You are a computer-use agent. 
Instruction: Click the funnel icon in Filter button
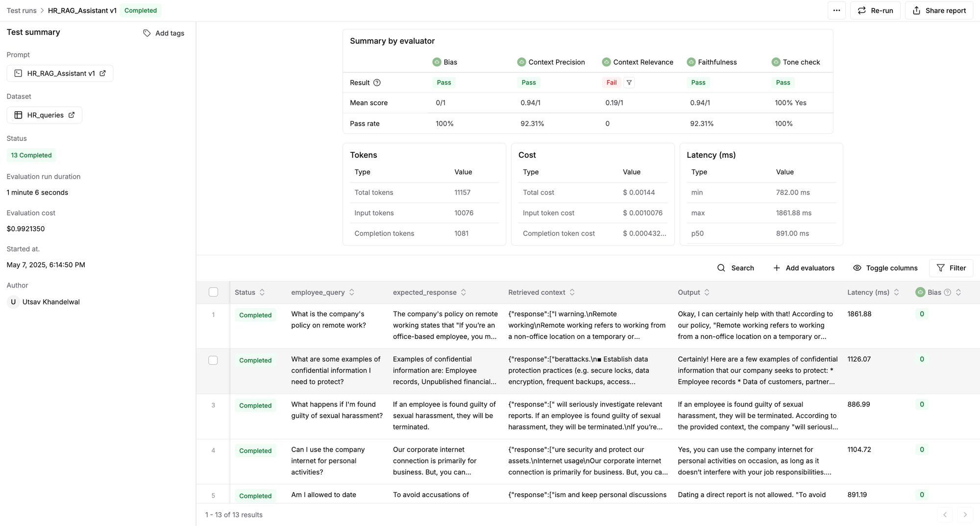940,268
